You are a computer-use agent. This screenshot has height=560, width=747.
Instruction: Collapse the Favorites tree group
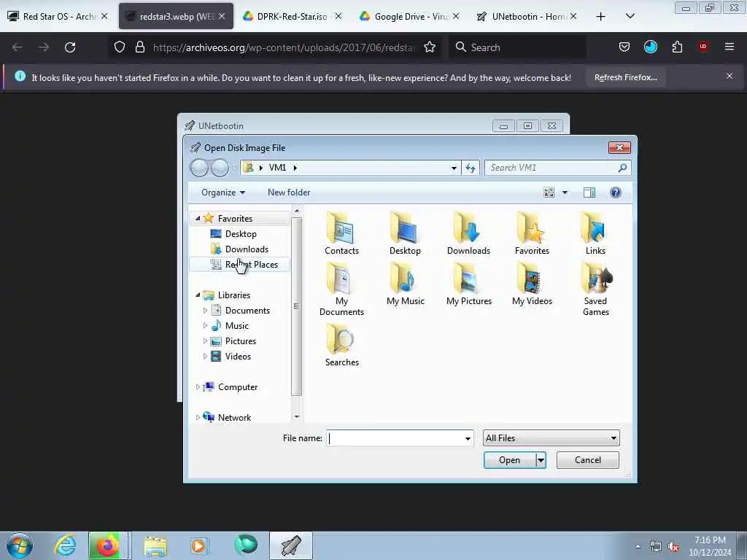pos(197,218)
